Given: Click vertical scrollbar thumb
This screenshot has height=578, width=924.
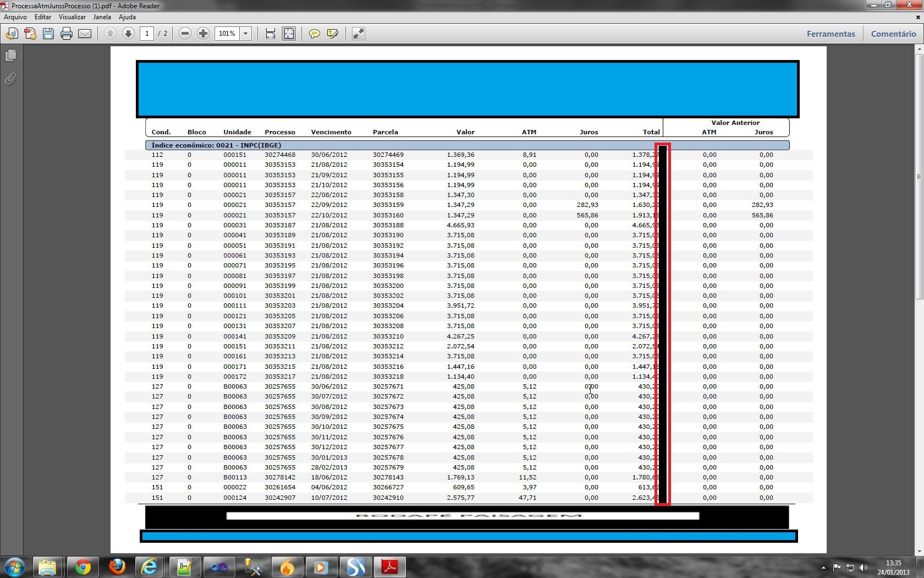Looking at the screenshot, I should click(x=919, y=176).
